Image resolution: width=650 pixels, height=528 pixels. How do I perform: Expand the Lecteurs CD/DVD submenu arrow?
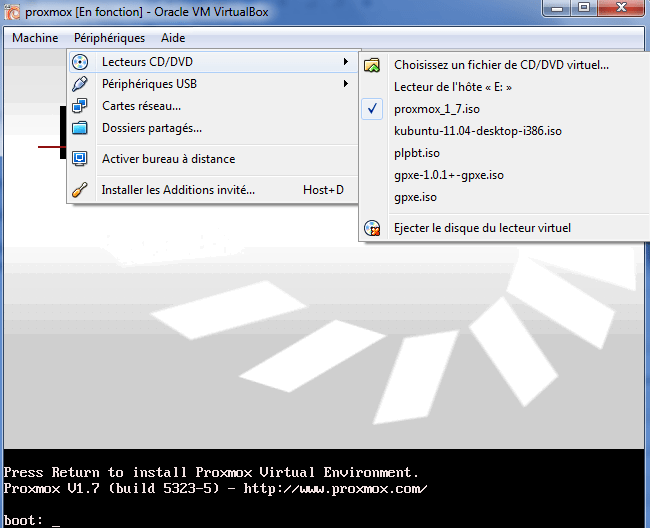click(x=346, y=62)
